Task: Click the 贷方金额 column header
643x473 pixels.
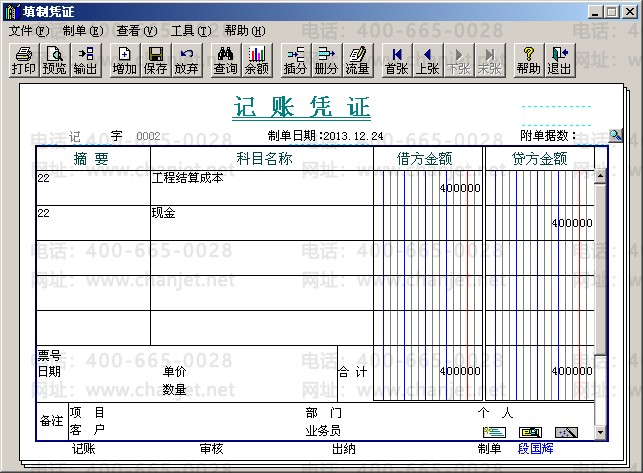Action: point(540,158)
